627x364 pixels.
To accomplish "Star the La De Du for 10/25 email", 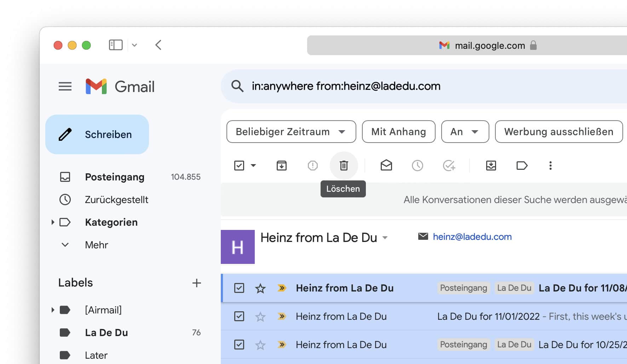I will [x=260, y=345].
